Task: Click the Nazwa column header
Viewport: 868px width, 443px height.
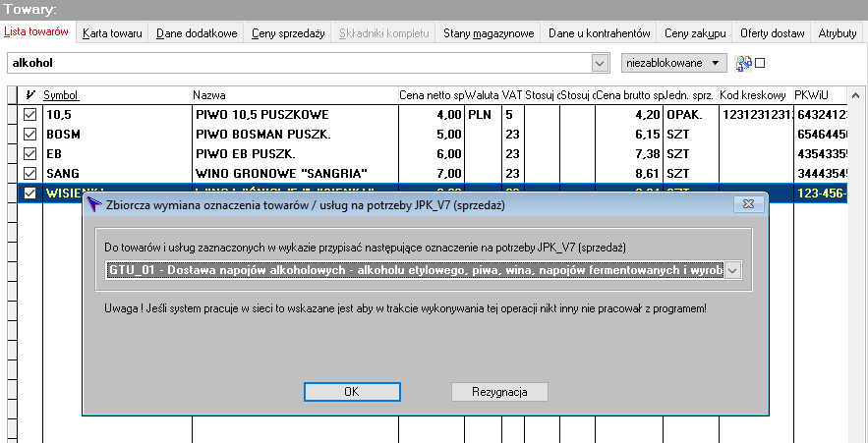Action: [295, 95]
